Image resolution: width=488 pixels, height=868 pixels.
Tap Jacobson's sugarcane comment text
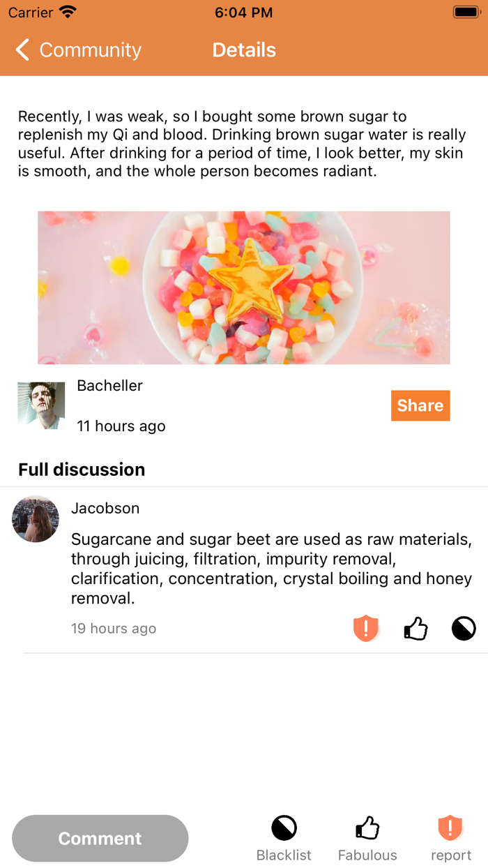click(x=271, y=569)
